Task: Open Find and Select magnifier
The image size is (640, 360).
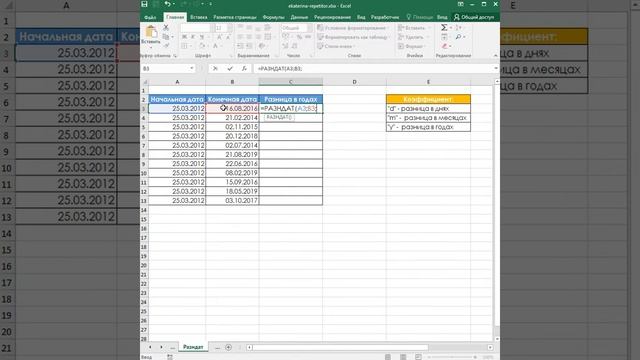Action: click(x=458, y=37)
